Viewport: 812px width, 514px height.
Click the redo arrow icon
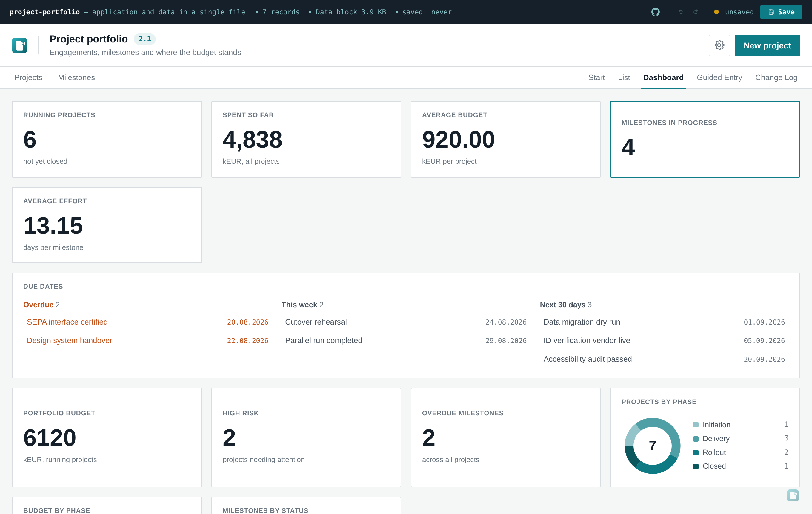point(696,12)
